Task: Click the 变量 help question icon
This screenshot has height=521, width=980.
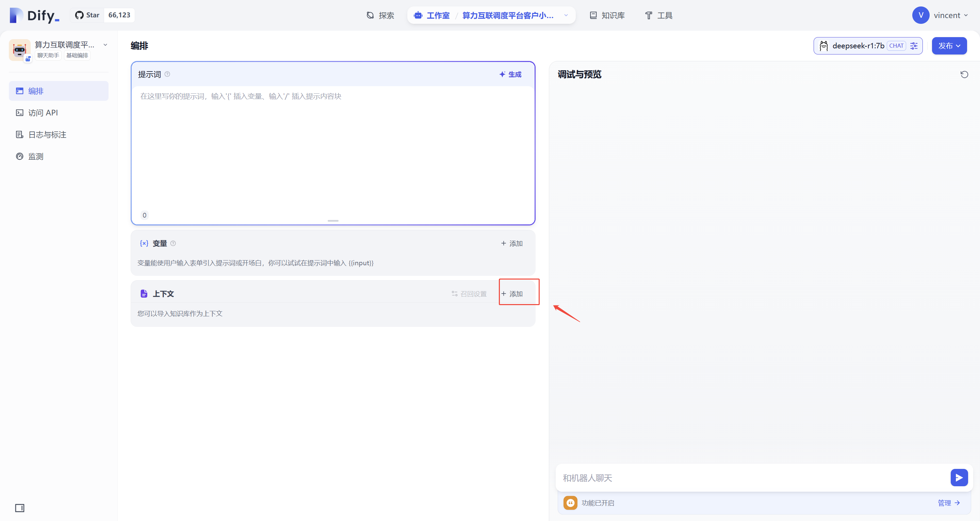Action: point(173,243)
